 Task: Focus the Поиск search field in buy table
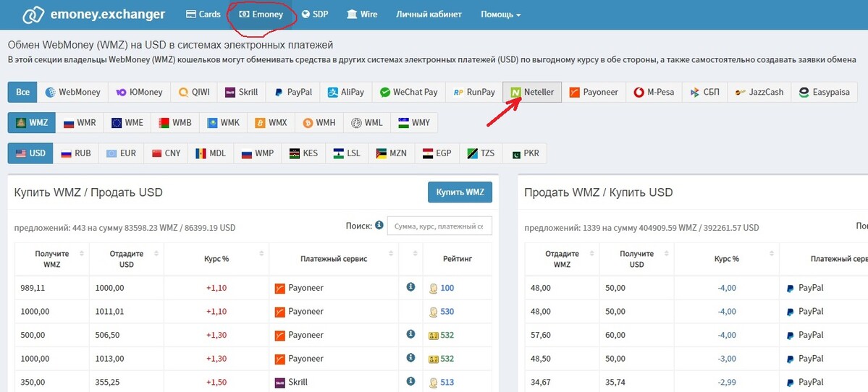439,226
